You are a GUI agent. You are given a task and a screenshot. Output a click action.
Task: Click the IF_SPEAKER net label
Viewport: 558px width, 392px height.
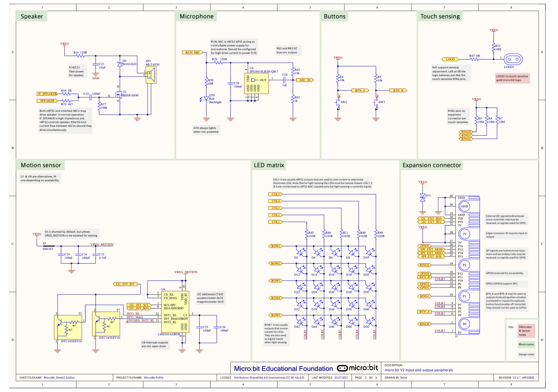click(x=47, y=94)
